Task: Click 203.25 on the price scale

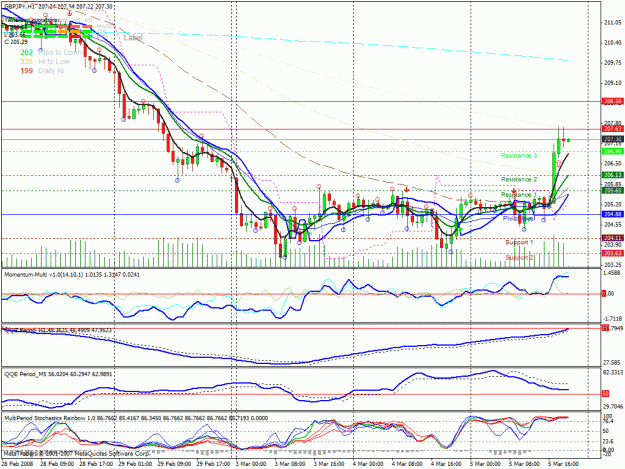Action: click(613, 265)
